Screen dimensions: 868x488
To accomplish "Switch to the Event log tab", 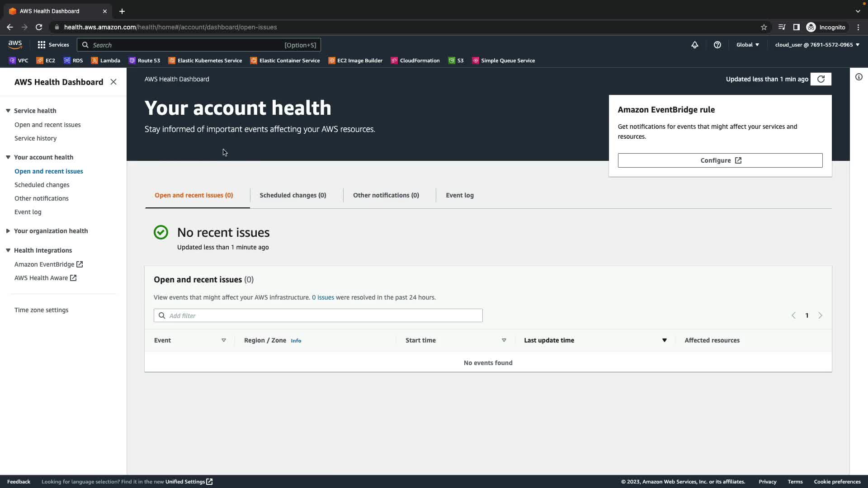I will (460, 195).
